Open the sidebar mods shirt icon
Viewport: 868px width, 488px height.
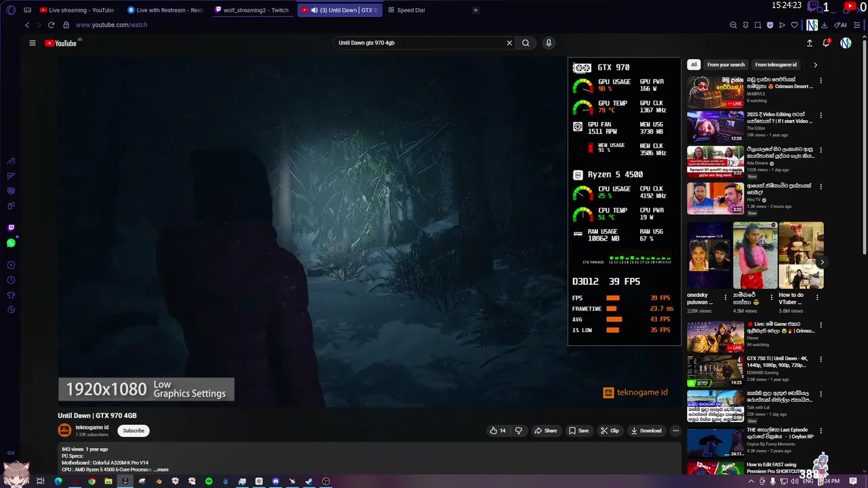[x=11, y=295]
